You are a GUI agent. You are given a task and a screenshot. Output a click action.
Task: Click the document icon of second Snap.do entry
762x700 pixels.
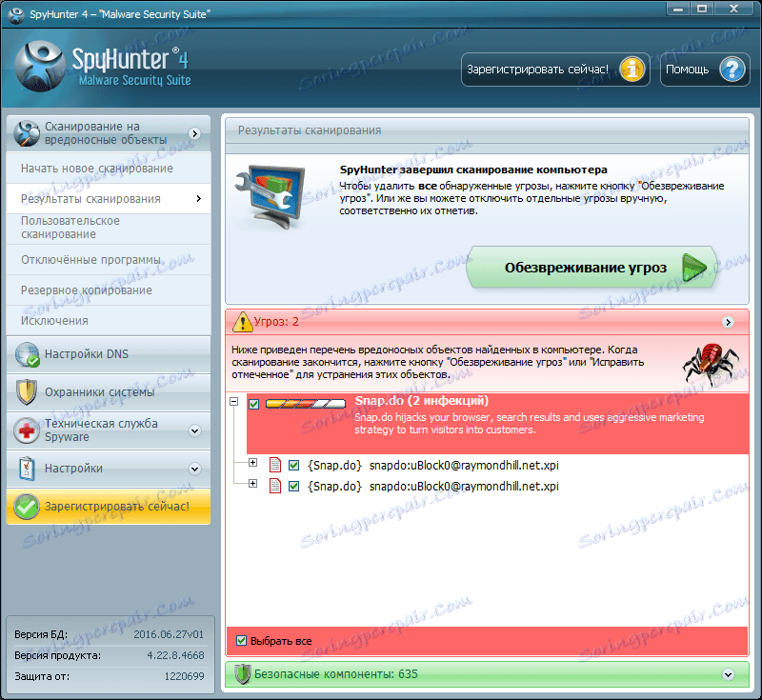(275, 486)
